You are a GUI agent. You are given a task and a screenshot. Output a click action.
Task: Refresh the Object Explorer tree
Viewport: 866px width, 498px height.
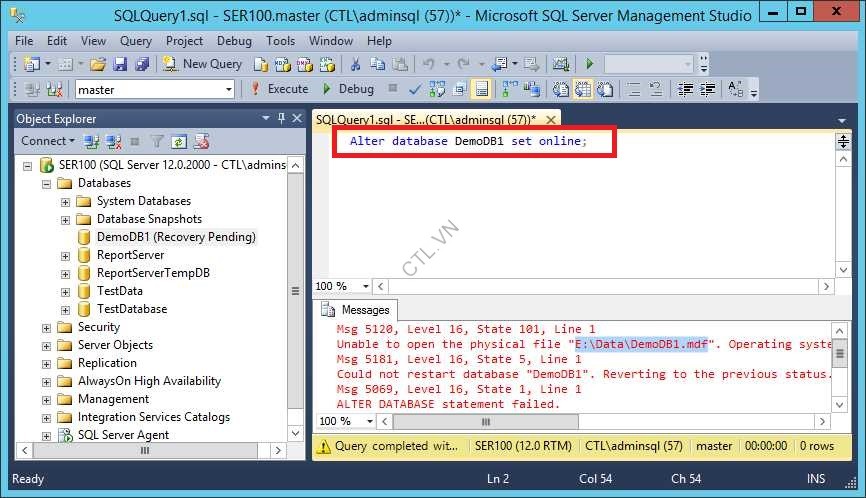(179, 141)
